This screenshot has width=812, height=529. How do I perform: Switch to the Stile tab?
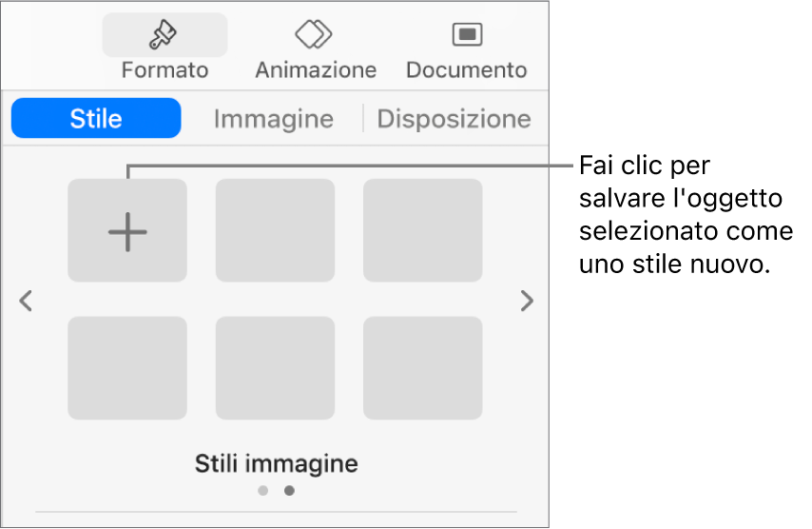tap(96, 119)
